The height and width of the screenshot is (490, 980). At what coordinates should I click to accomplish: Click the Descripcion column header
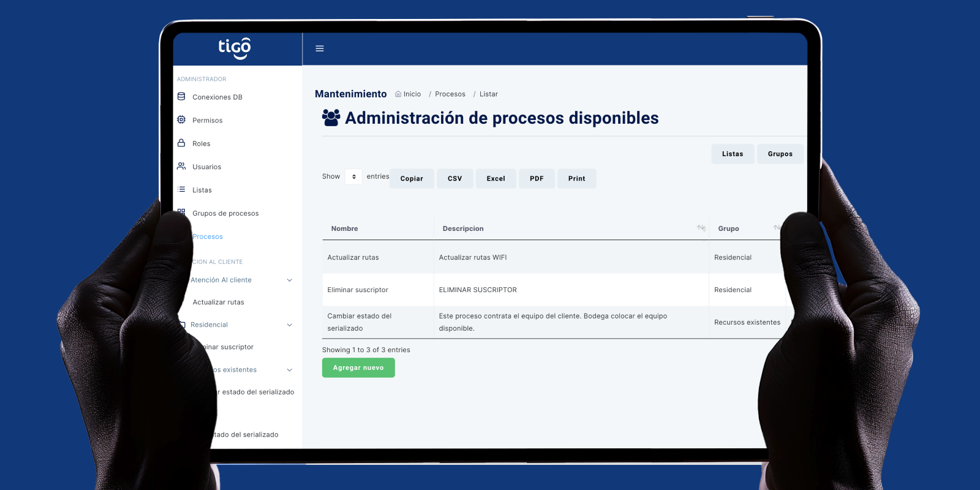click(571, 228)
